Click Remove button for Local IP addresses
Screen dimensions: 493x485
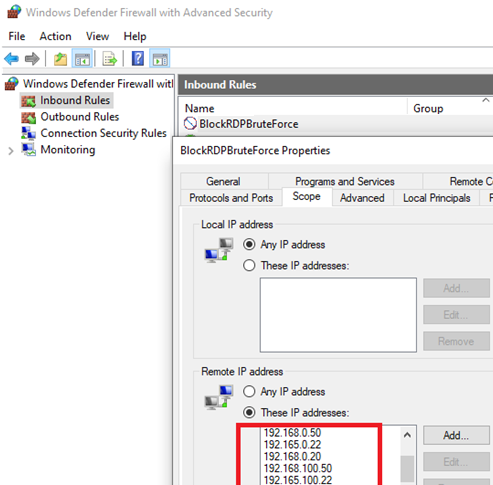[456, 341]
